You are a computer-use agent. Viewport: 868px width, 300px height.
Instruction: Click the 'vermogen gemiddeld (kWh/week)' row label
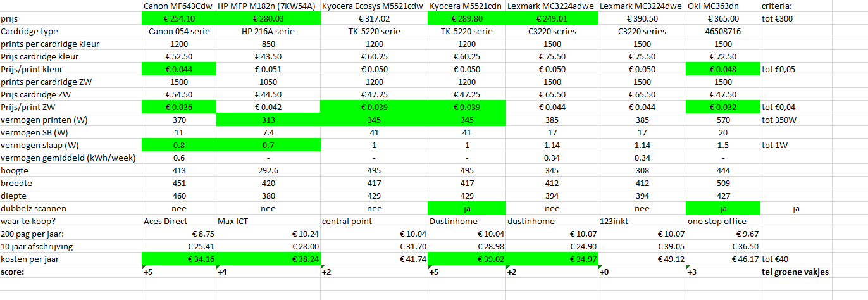pyautogui.click(x=71, y=158)
